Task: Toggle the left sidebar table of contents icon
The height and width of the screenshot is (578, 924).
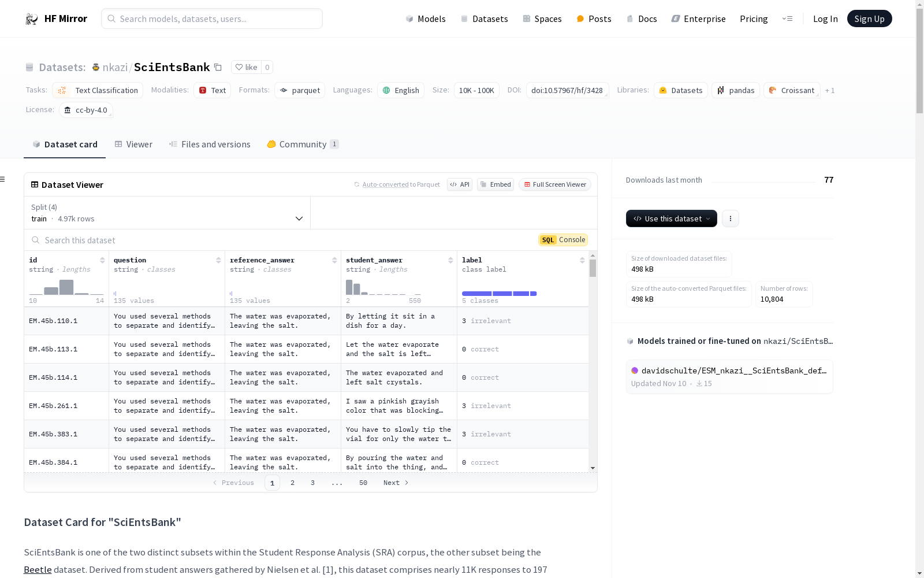Action: (x=3, y=179)
